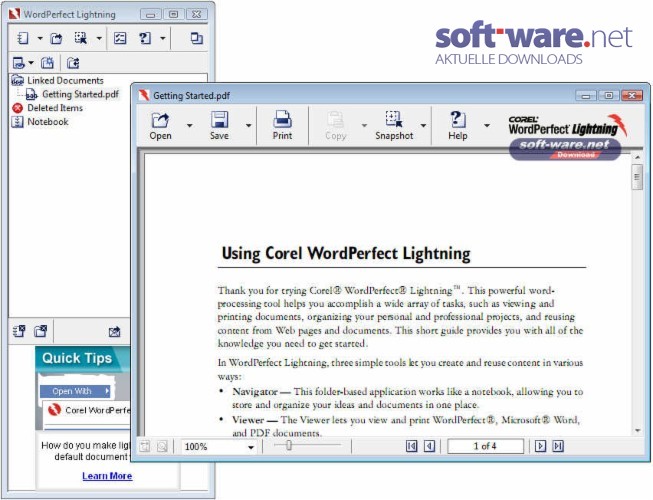Click the options checklist icon in Navigator toolbar

(x=120, y=38)
